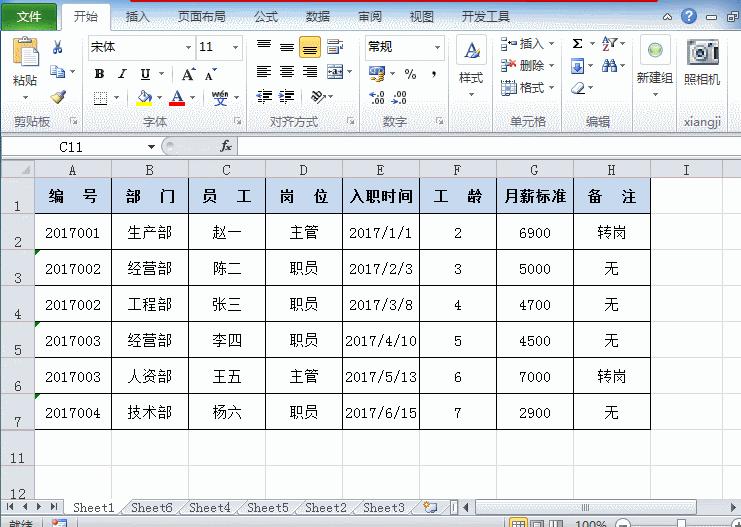The height and width of the screenshot is (527, 741).
Task: Toggle bottom align button
Action: pos(310,47)
